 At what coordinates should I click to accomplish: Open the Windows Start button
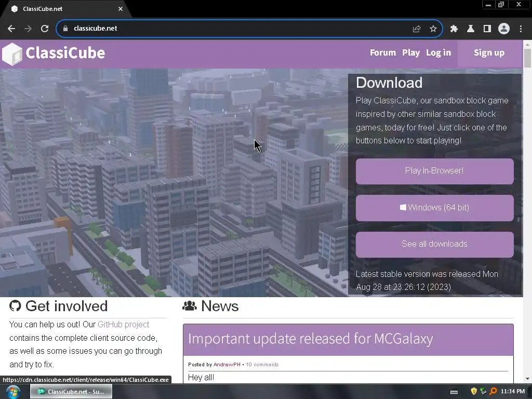click(12, 392)
